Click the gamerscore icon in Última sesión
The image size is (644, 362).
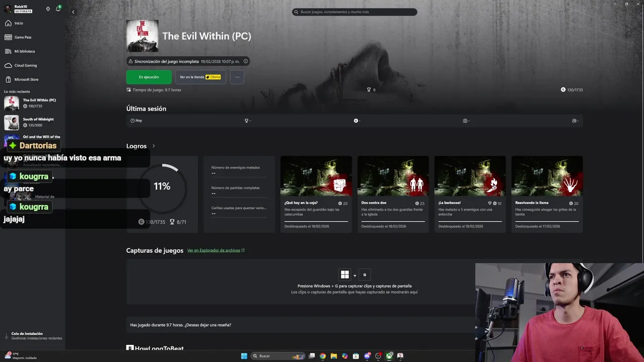(356, 121)
